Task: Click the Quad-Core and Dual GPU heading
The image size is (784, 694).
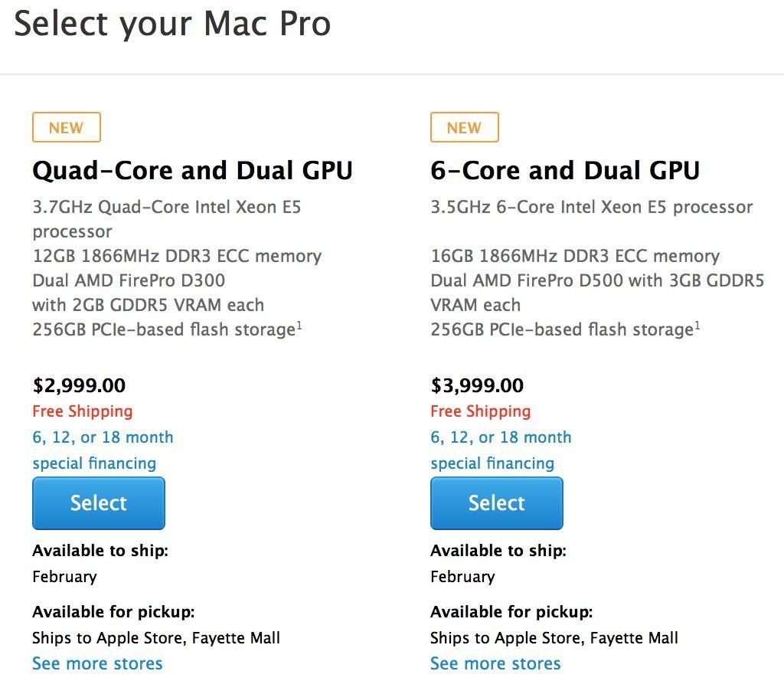Action: tap(192, 170)
